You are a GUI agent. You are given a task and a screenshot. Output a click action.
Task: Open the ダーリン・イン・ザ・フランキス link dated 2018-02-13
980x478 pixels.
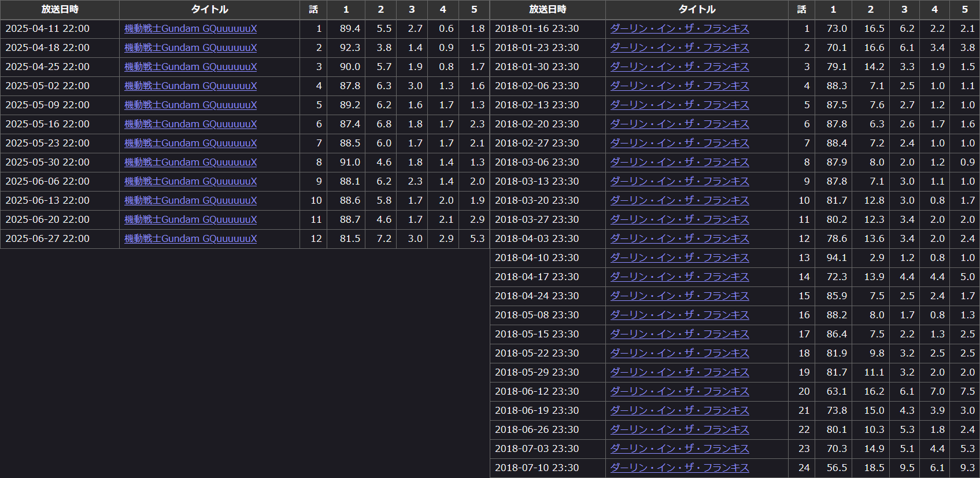[x=679, y=105]
